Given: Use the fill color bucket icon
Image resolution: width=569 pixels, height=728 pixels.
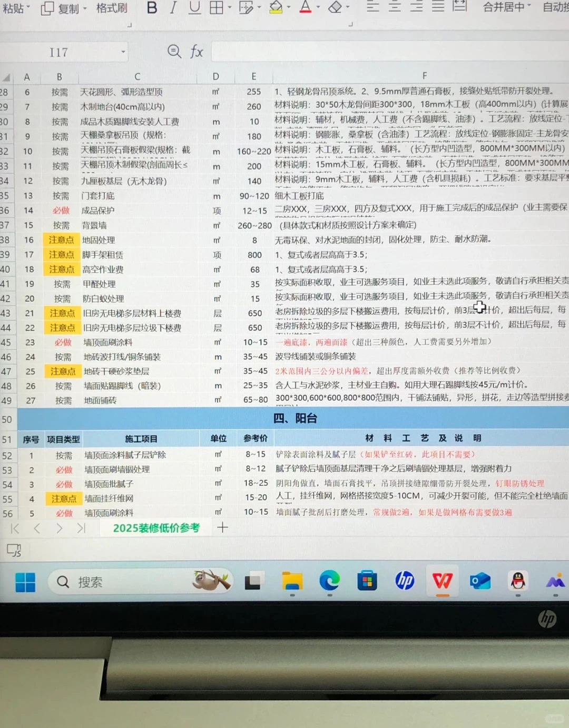Looking at the screenshot, I should pyautogui.click(x=274, y=8).
